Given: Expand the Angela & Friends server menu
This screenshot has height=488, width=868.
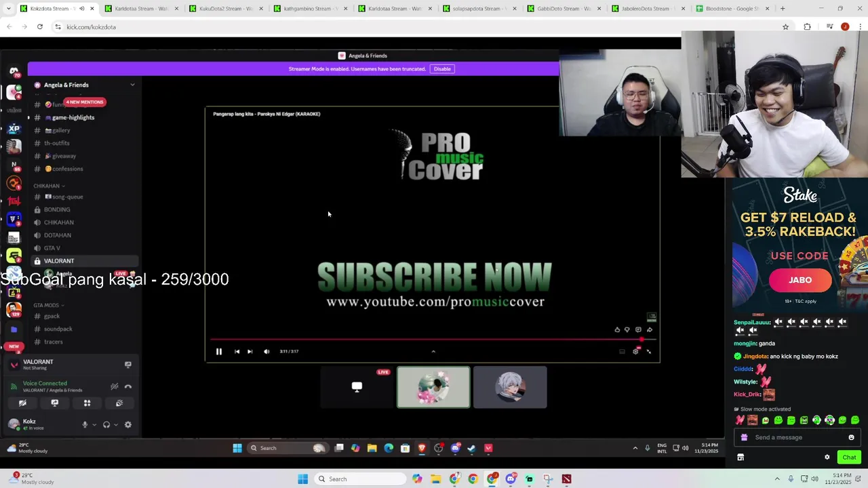Looking at the screenshot, I should pyautogui.click(x=132, y=85).
